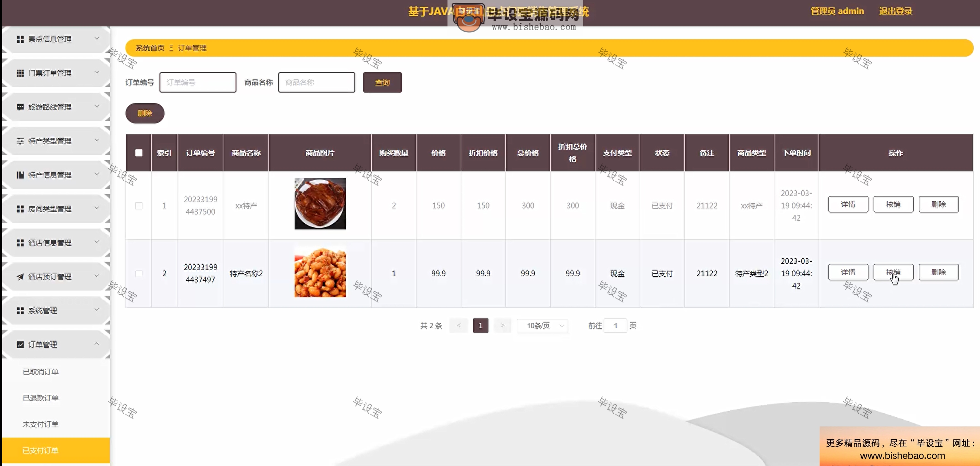Open 详情 for the xx特产 order
The image size is (980, 466).
pyautogui.click(x=849, y=204)
